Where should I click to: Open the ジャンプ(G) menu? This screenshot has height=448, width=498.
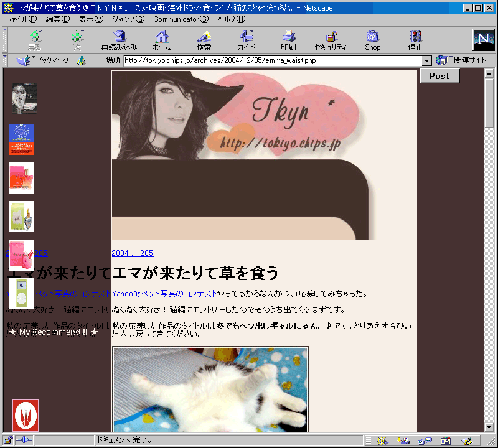pyautogui.click(x=128, y=19)
